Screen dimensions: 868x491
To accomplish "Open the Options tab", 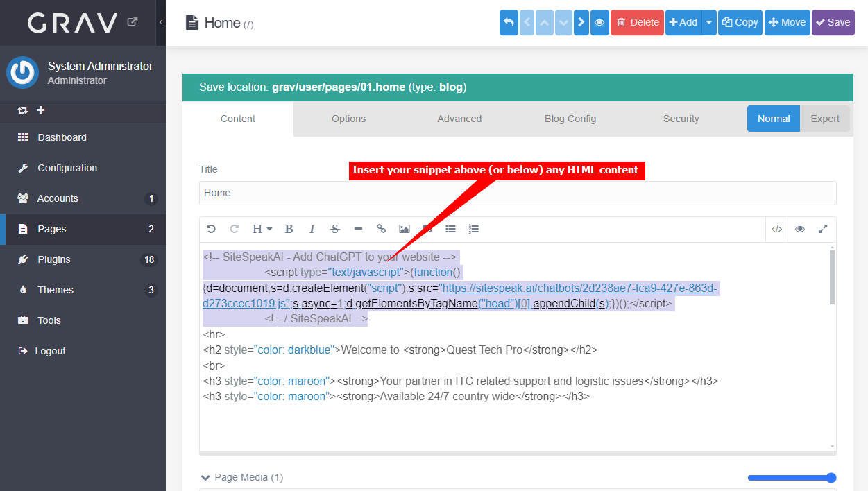I will tap(348, 119).
